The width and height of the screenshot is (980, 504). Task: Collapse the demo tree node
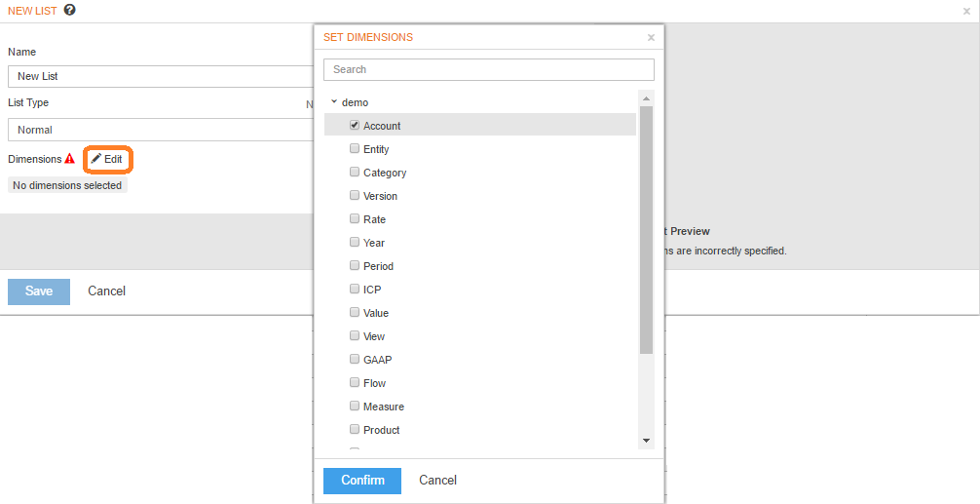point(334,102)
